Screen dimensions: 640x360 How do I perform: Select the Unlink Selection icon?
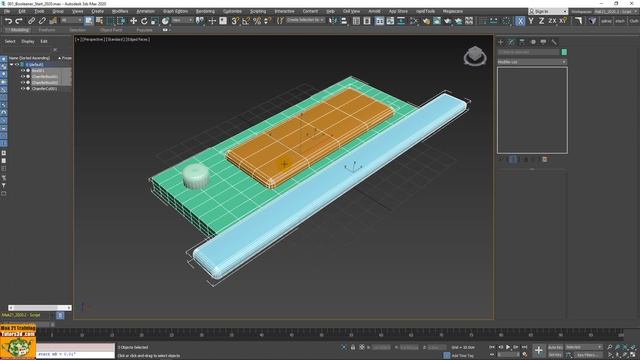point(42,21)
